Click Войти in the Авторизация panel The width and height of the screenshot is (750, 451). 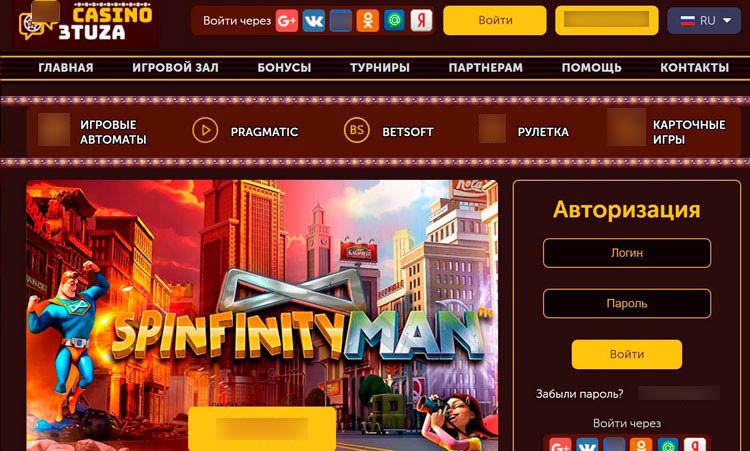pyautogui.click(x=627, y=354)
